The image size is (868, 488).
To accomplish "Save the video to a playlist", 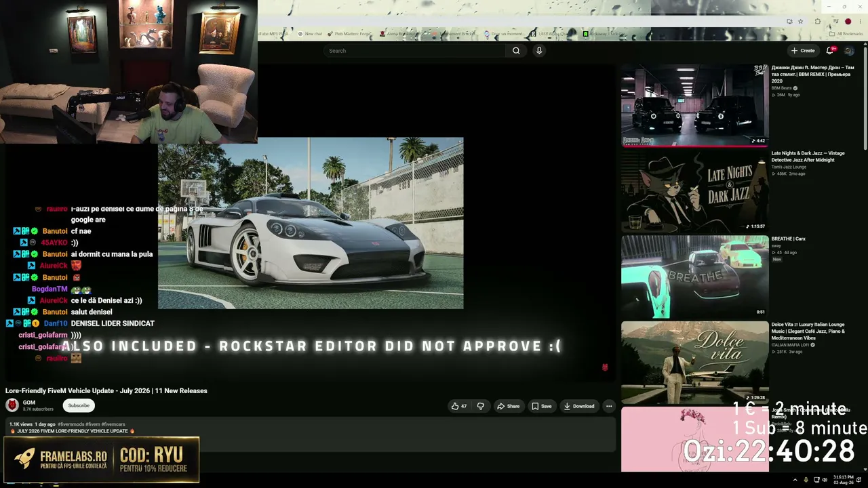I will point(541,406).
